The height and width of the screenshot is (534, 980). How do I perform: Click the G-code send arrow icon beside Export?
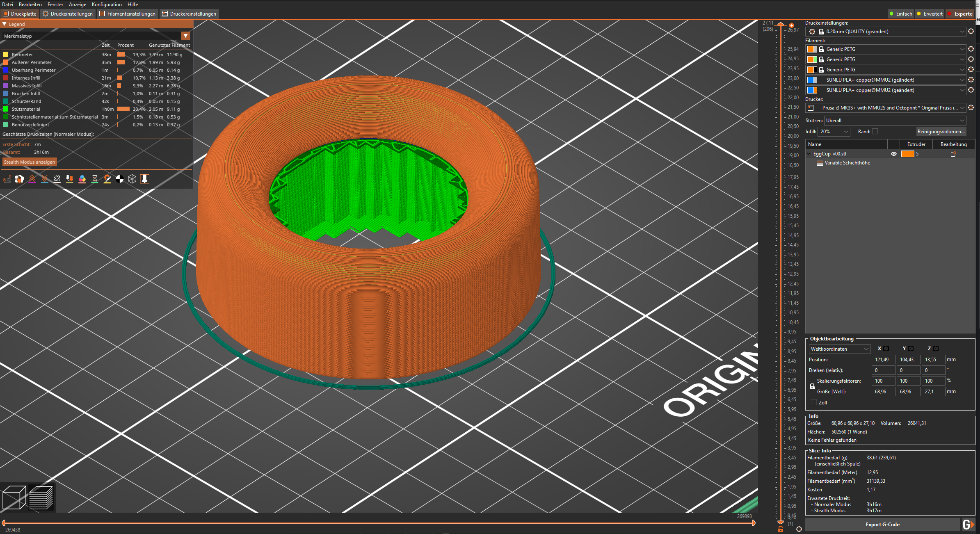click(x=969, y=525)
